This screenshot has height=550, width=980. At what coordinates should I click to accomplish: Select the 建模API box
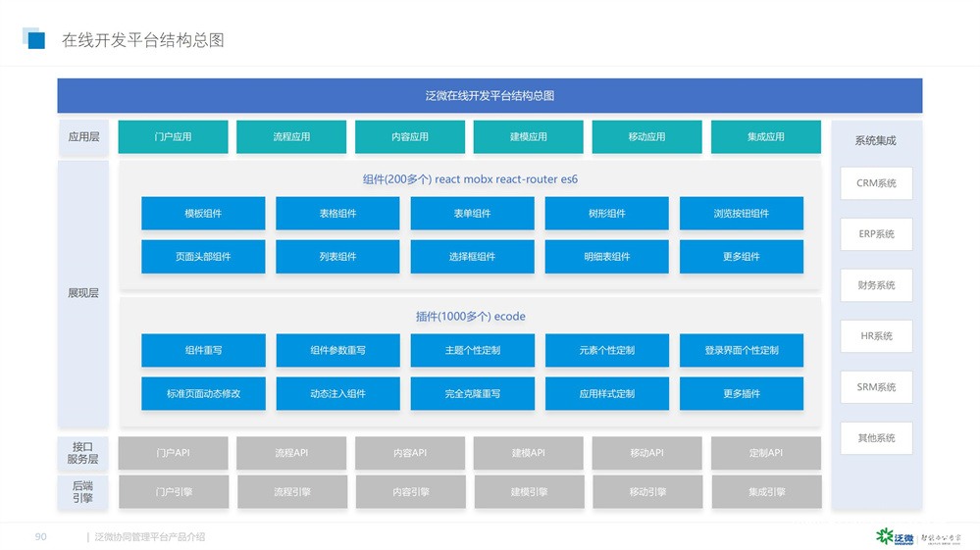click(x=528, y=453)
